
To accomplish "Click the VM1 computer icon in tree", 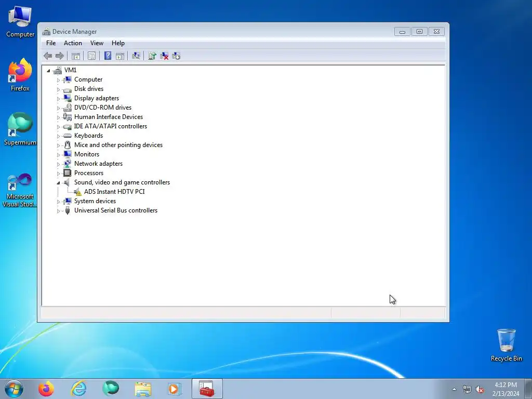I will 58,70.
